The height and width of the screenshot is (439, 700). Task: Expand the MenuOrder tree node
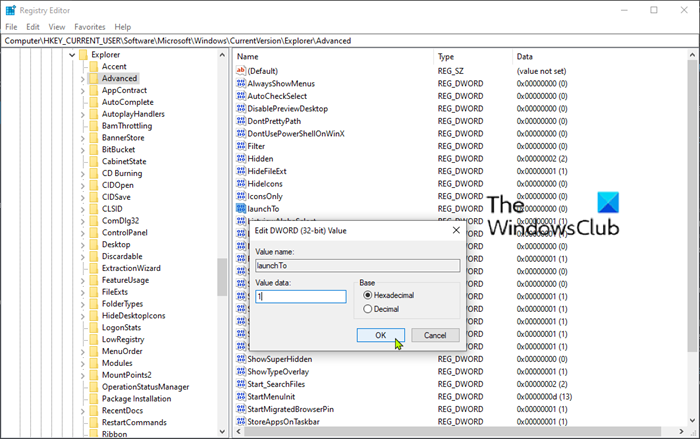[83, 352]
